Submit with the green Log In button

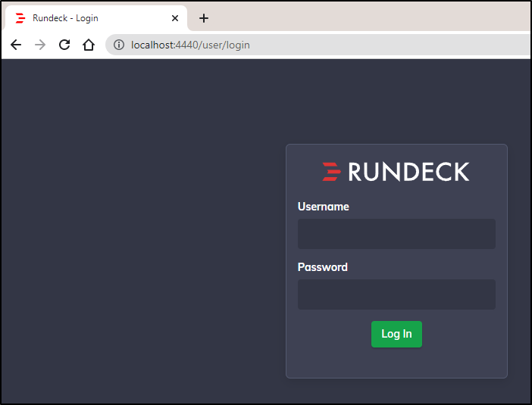tap(396, 334)
